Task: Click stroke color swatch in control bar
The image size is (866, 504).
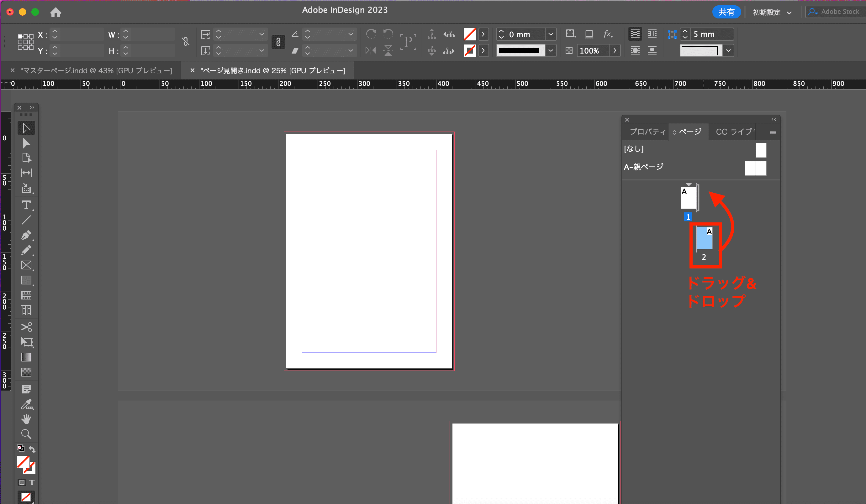Action: (x=470, y=51)
